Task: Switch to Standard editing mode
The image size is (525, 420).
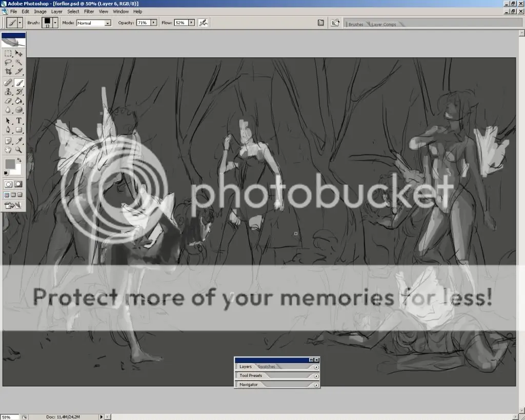Action: click(8, 184)
